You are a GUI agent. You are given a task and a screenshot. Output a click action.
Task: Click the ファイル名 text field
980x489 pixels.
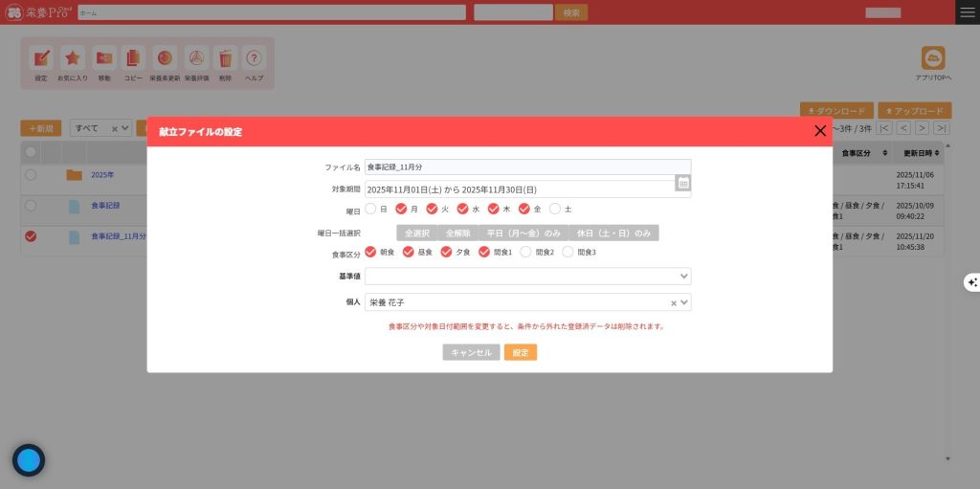(x=526, y=167)
